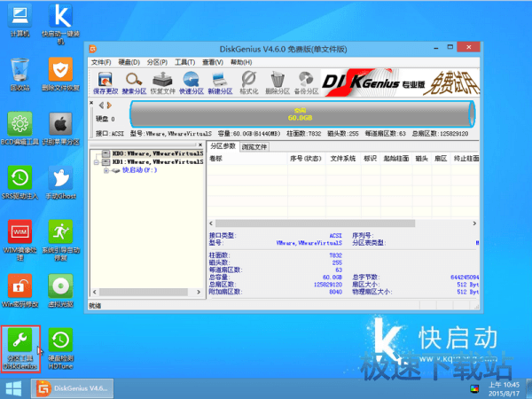Open the 快启动一键装机 desktop icon
The height and width of the screenshot is (399, 532).
click(60, 25)
